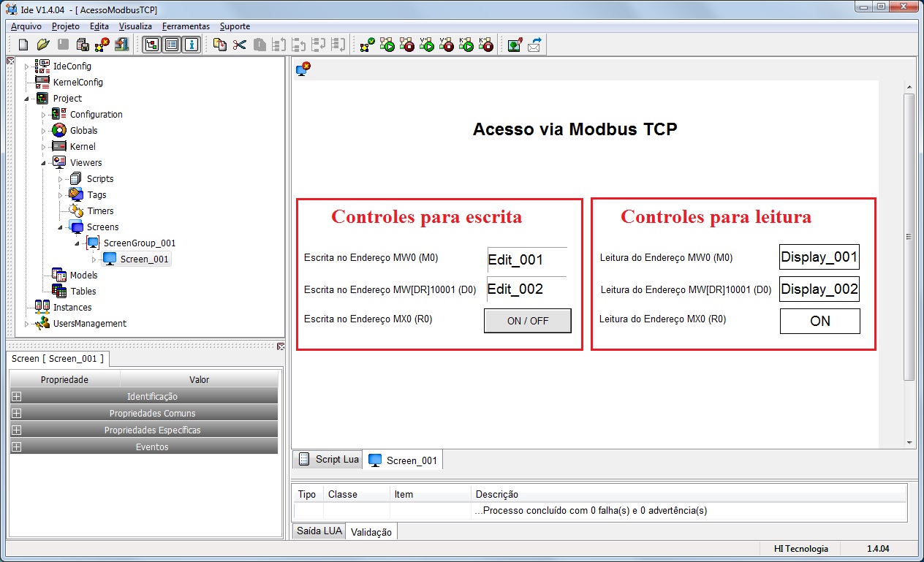Click the canvas vertical scrollbar up arrow
The height and width of the screenshot is (562, 924).
[909, 86]
